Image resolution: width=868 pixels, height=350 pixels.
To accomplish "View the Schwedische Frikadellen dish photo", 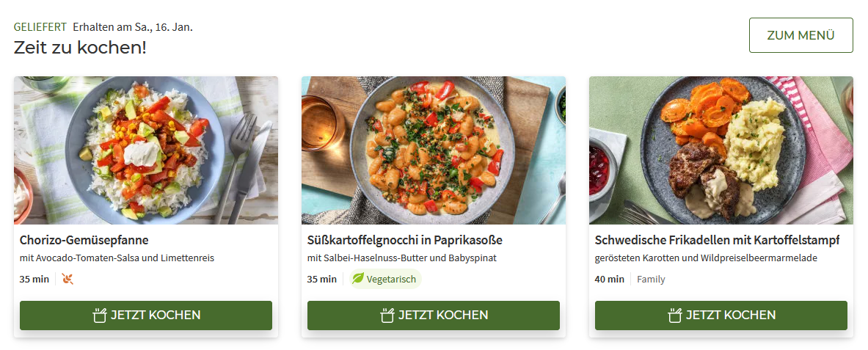I will pos(721,150).
